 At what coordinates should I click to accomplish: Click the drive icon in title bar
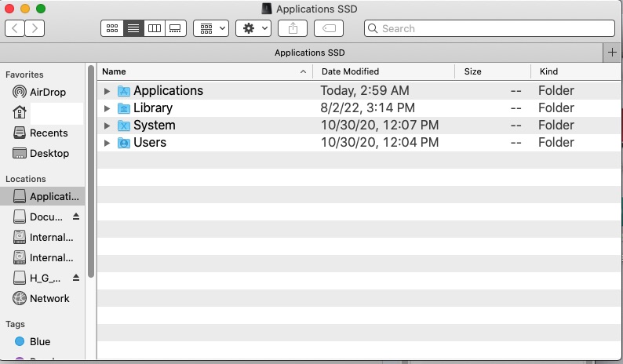pos(267,9)
